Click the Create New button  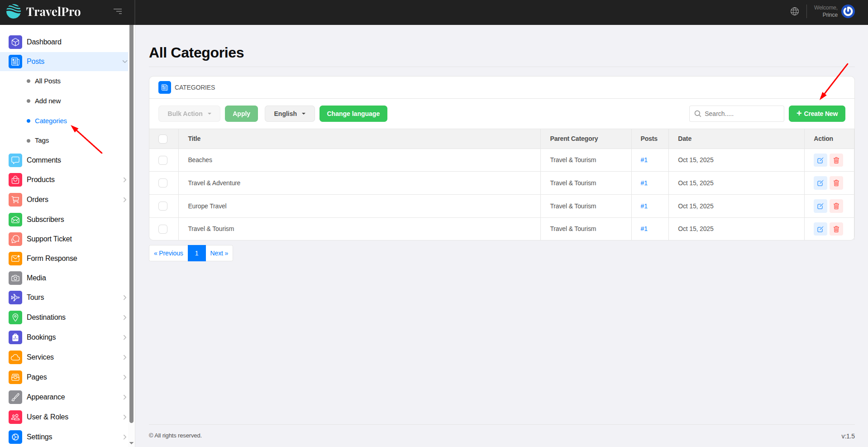[x=817, y=114]
